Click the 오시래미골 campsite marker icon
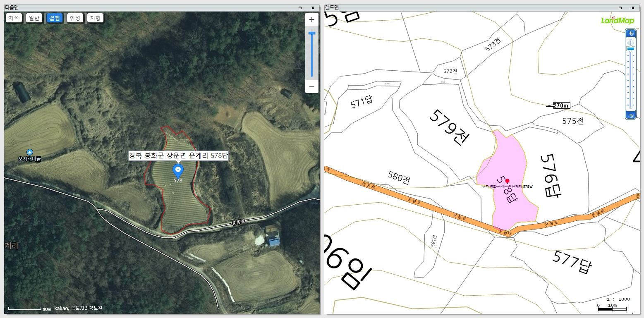 click(x=29, y=152)
